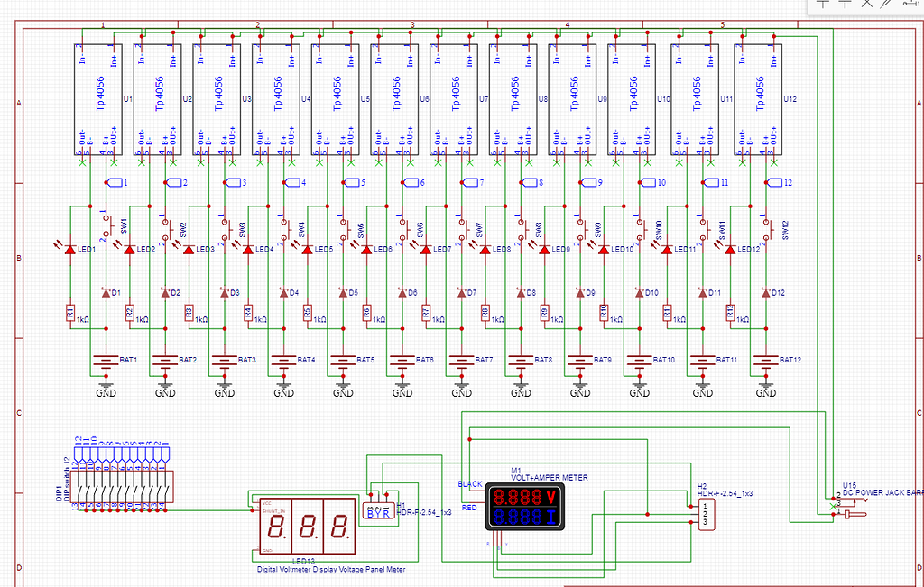Select the Pen drawing tool in toolbar
The image size is (924, 587).
[x=886, y=5]
